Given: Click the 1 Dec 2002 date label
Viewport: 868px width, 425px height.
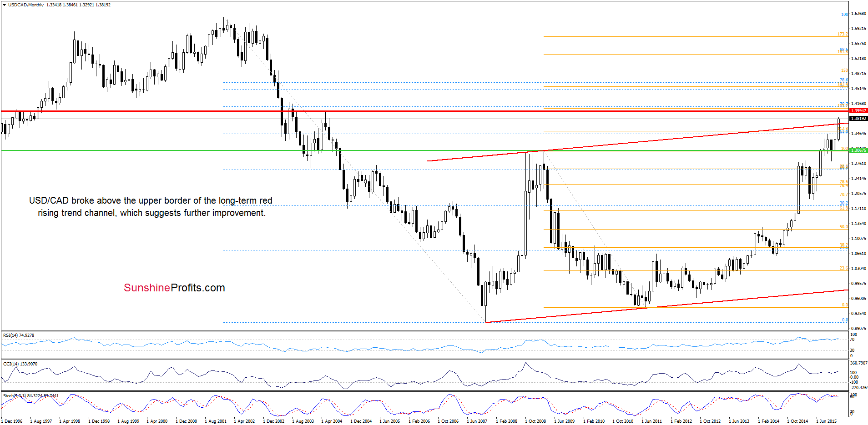Looking at the screenshot, I should click(273, 421).
